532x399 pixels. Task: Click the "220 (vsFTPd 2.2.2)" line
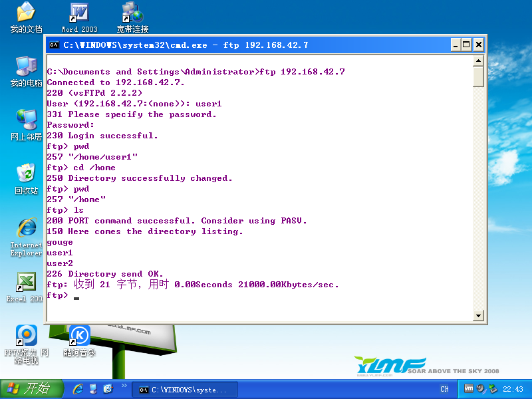click(94, 93)
